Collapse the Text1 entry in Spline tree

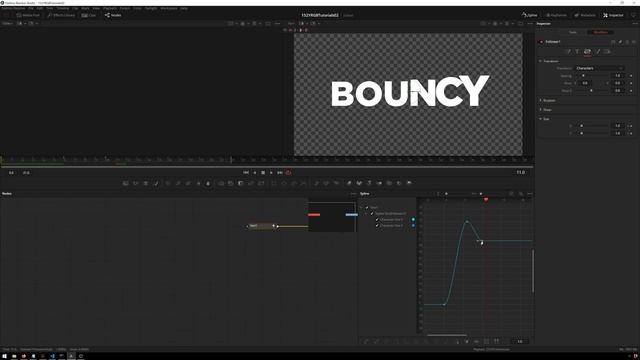[362, 208]
